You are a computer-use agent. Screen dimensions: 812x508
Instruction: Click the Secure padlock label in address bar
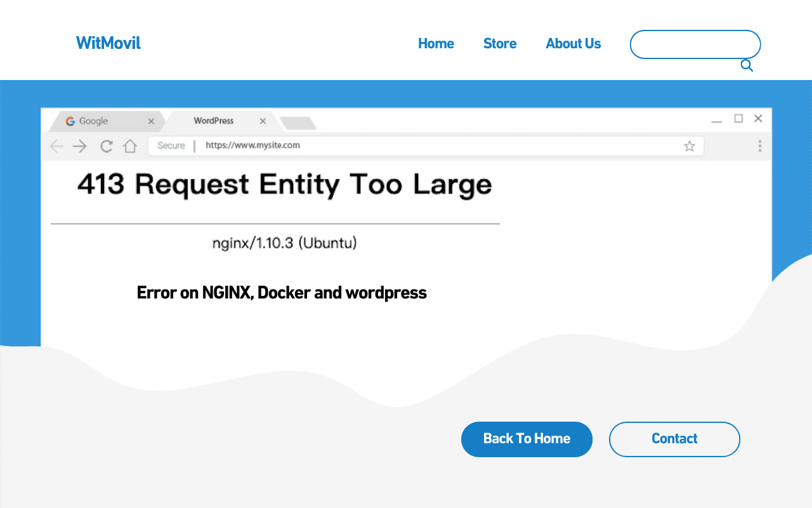click(170, 145)
